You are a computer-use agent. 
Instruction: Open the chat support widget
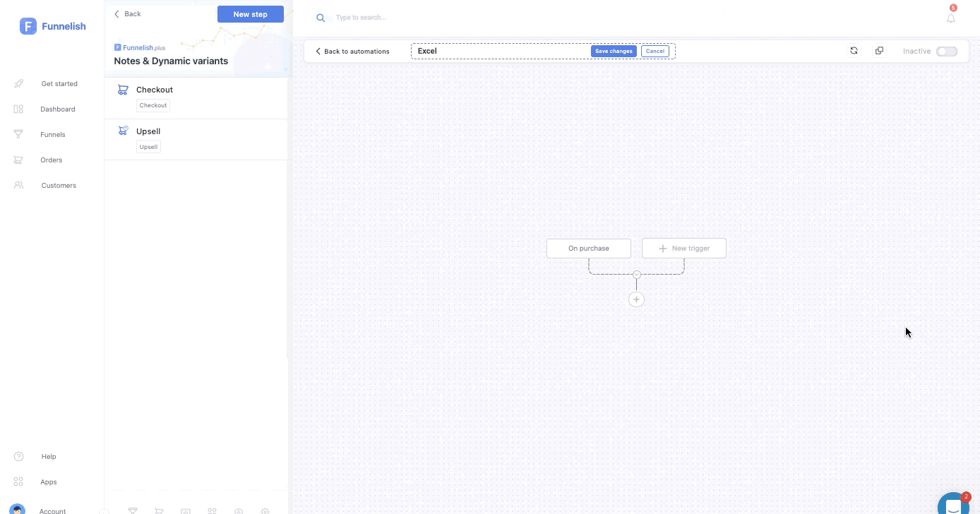[953, 506]
